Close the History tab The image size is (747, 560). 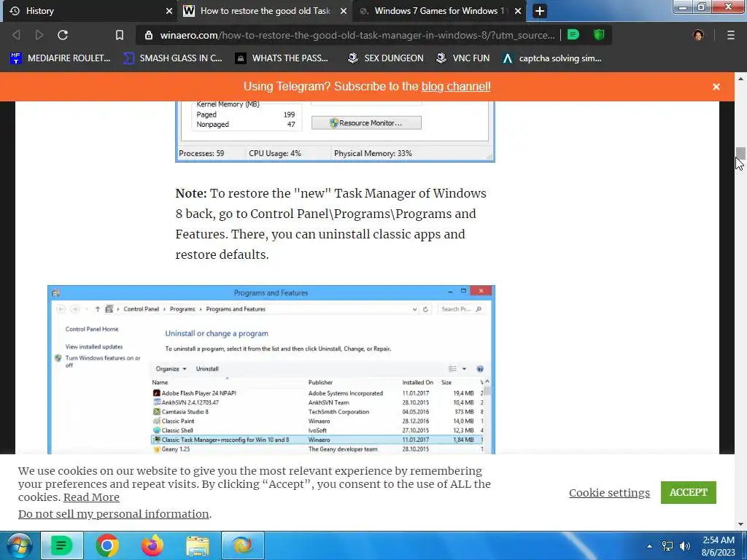pos(169,11)
